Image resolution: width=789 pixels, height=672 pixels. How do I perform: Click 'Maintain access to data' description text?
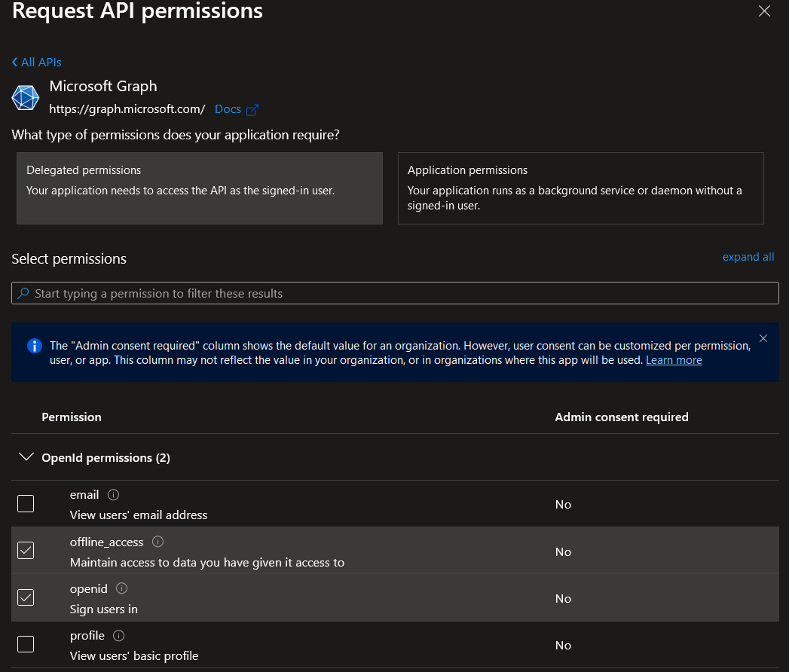pos(206,562)
